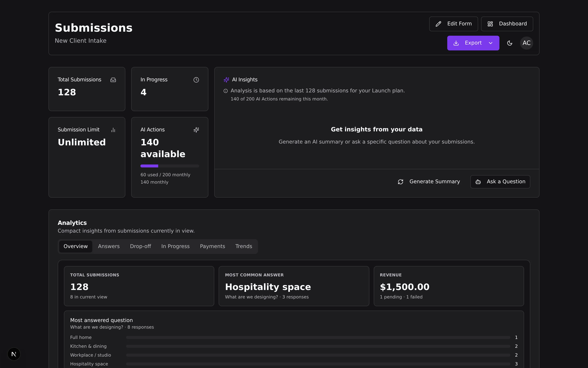Click the Revenue $1,500.00 card
Viewport: 588px width, 368px height.
coord(449,286)
